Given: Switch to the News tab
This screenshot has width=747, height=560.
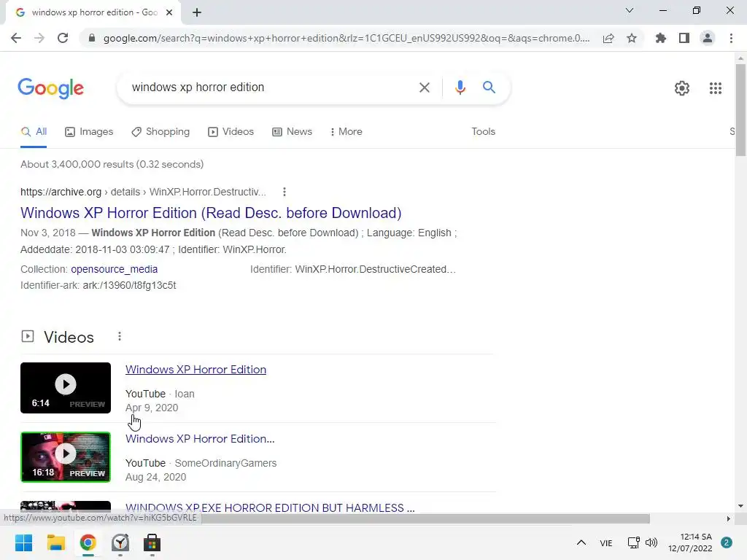Looking at the screenshot, I should 292,132.
